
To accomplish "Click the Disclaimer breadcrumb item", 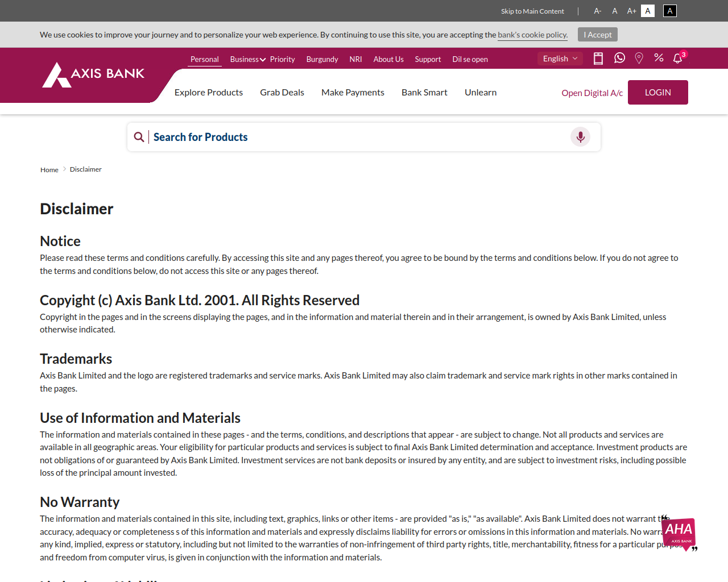I will (86, 169).
